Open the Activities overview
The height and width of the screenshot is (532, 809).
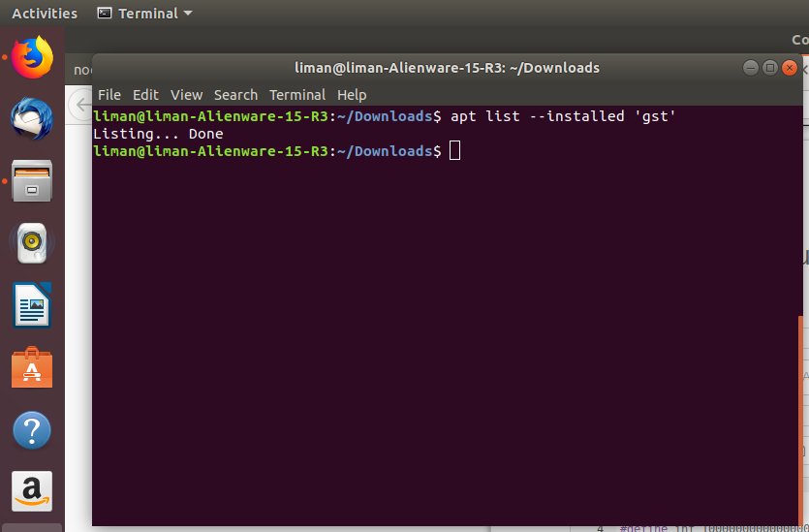point(45,14)
